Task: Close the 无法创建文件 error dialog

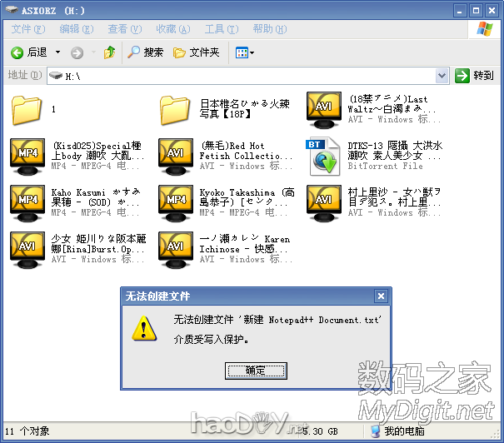Action: click(380, 296)
